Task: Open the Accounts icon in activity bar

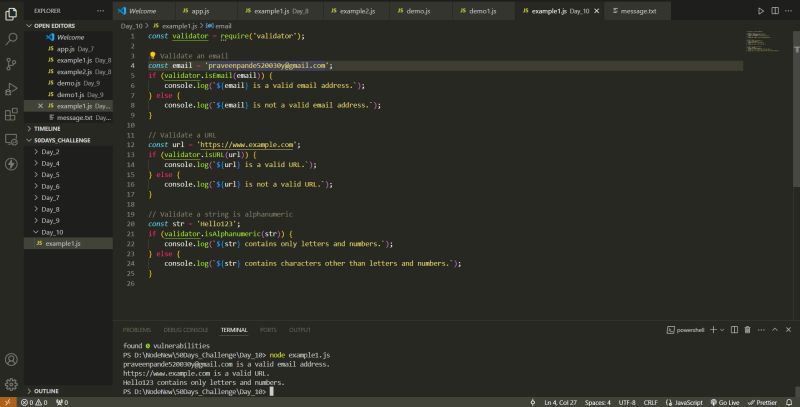Action: click(11, 359)
